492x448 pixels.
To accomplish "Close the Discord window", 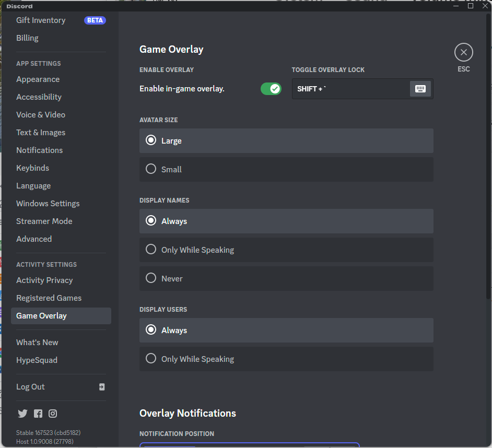I will (x=485, y=6).
